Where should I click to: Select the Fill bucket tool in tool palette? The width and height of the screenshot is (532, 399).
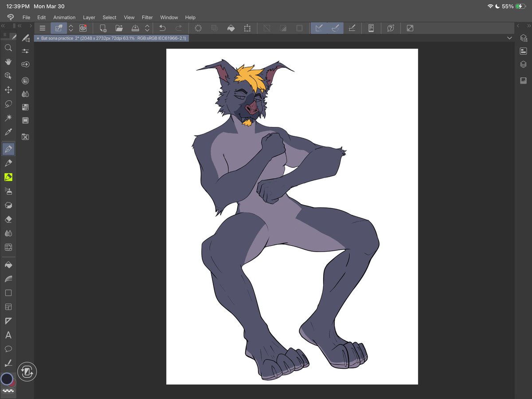tap(8, 265)
